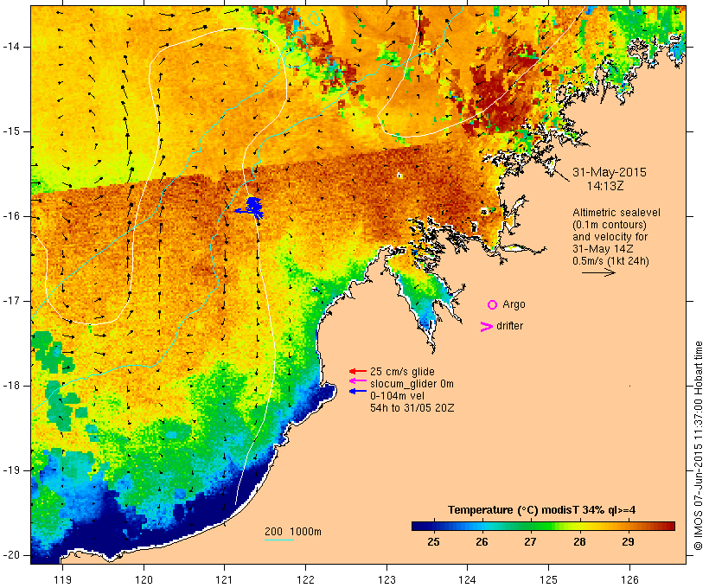Click the magenta drifter legend symbol
The width and height of the screenshot is (709, 588).
(x=486, y=327)
